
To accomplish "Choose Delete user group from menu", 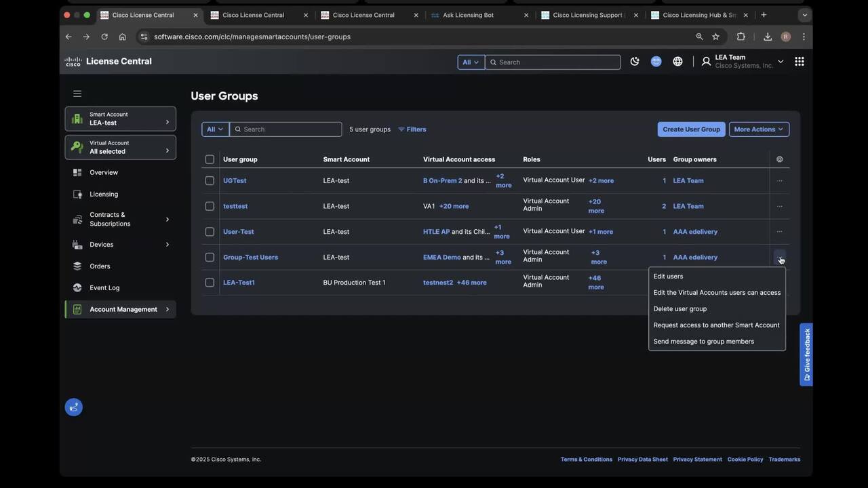I will pos(679,309).
